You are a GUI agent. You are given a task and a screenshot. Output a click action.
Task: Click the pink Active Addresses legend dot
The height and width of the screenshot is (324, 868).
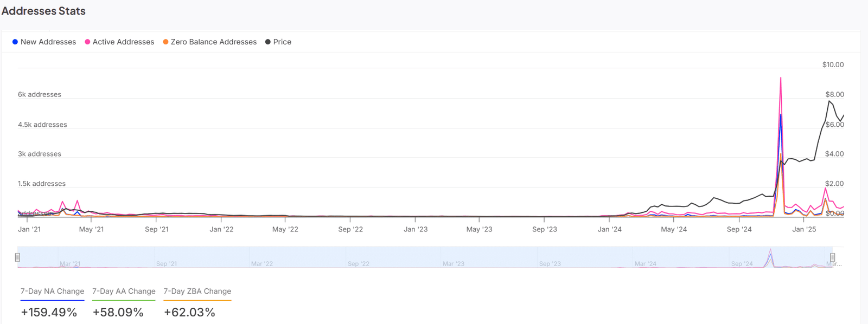click(87, 42)
